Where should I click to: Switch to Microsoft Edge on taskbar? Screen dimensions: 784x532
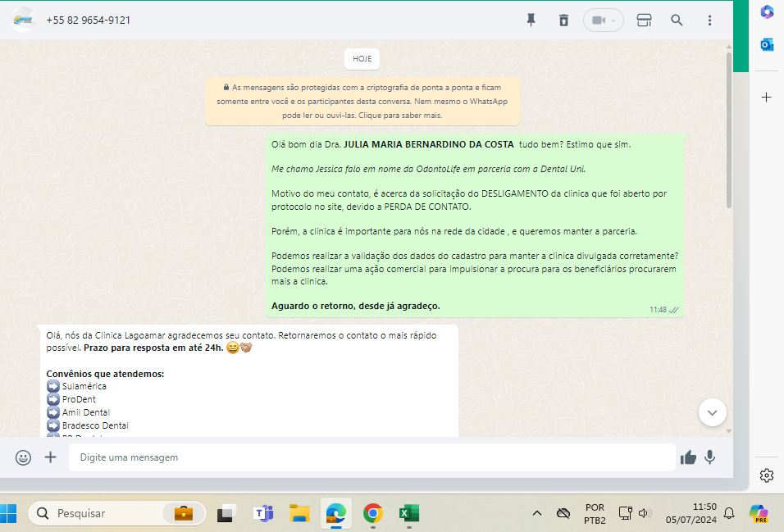coord(336,513)
